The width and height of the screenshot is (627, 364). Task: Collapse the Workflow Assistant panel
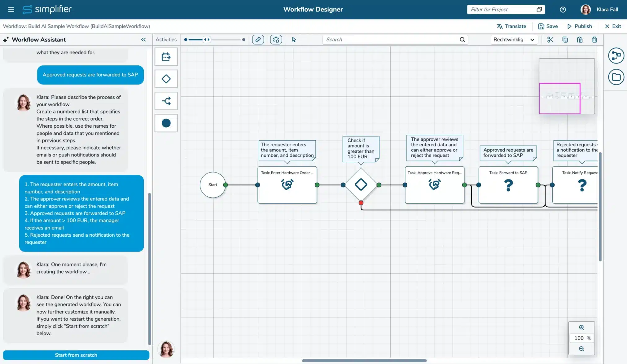point(143,40)
